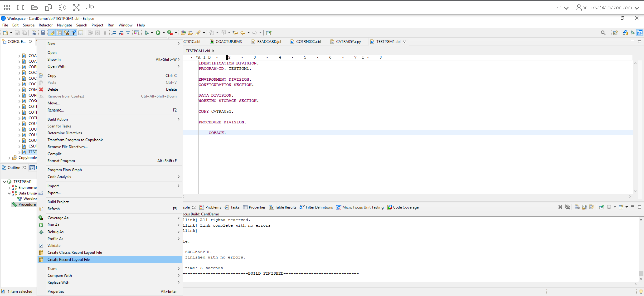Switch to the COACTUP.BMS tab

click(228, 41)
